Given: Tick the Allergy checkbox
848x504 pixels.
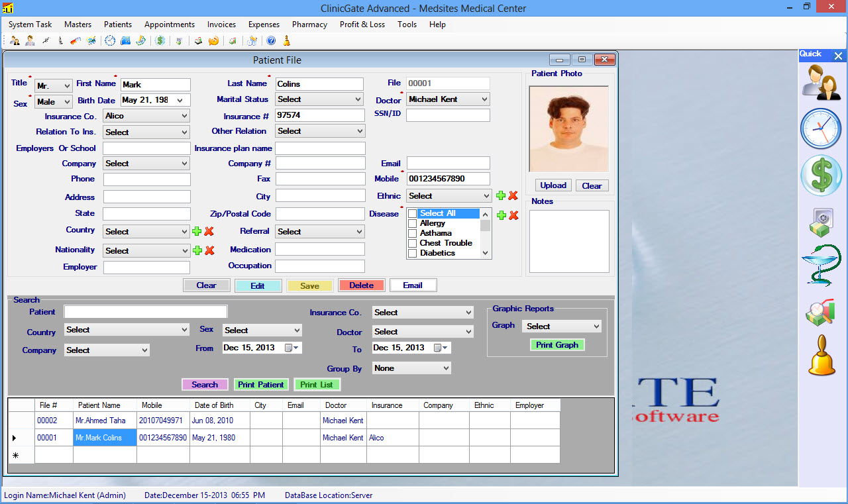Looking at the screenshot, I should tap(412, 224).
